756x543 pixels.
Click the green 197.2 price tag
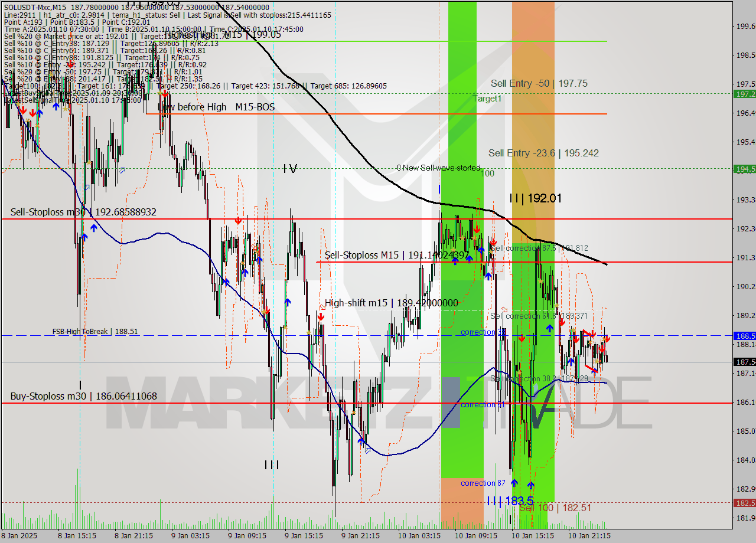pos(744,94)
